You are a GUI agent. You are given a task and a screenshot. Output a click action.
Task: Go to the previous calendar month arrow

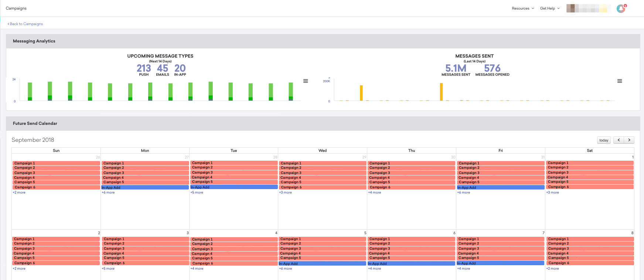coord(619,140)
